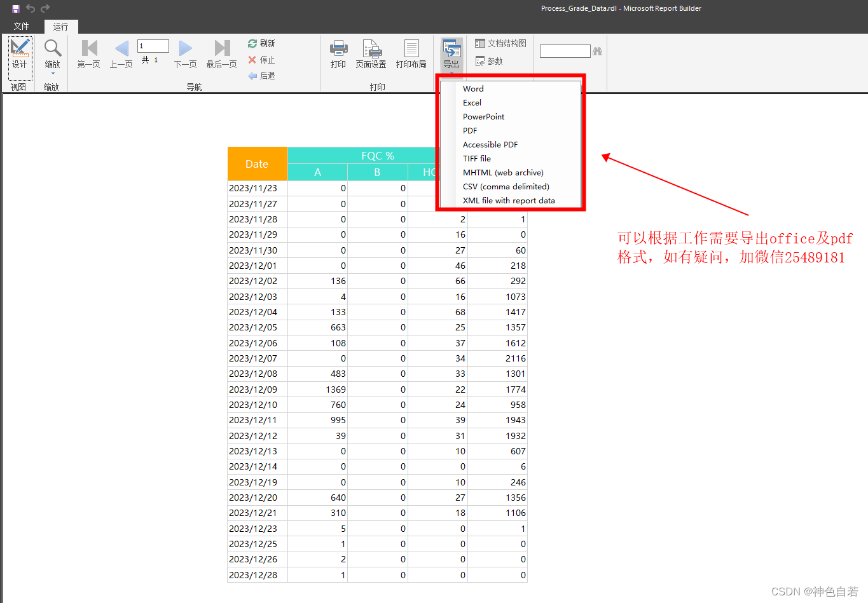Export report as PowerPoint

[511, 116]
